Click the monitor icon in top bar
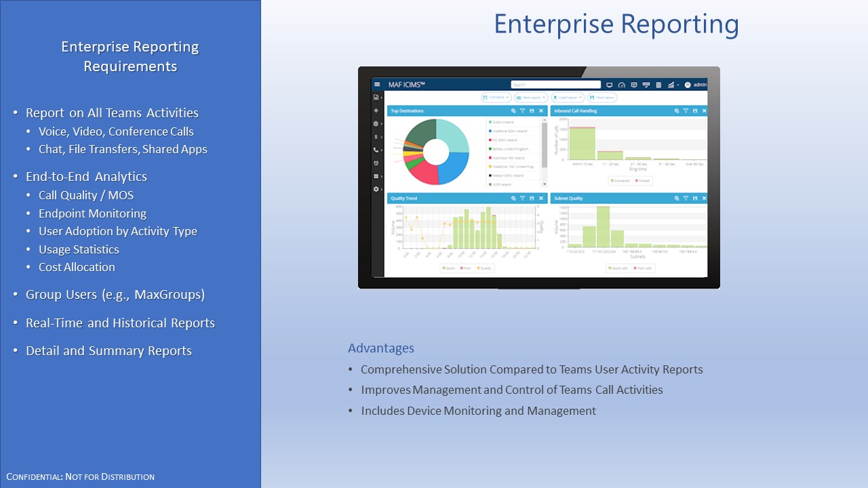Screen dimensions: 868x488 click(x=610, y=85)
